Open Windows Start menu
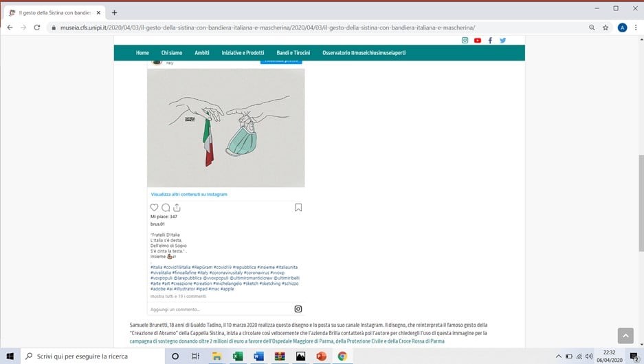The height and width of the screenshot is (364, 644). [x=10, y=356]
